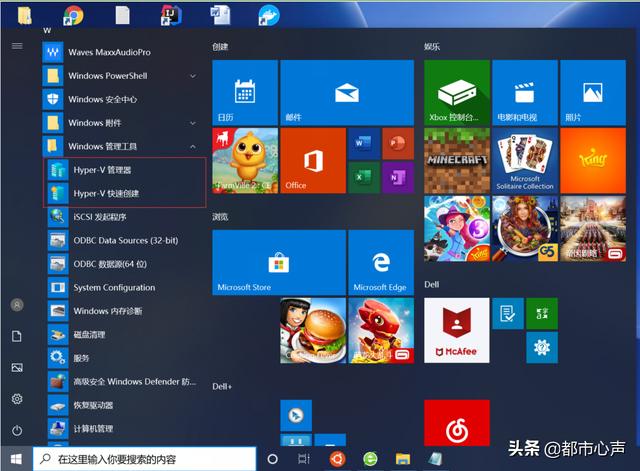Open the Microsoft Store tile

pyautogui.click(x=279, y=262)
